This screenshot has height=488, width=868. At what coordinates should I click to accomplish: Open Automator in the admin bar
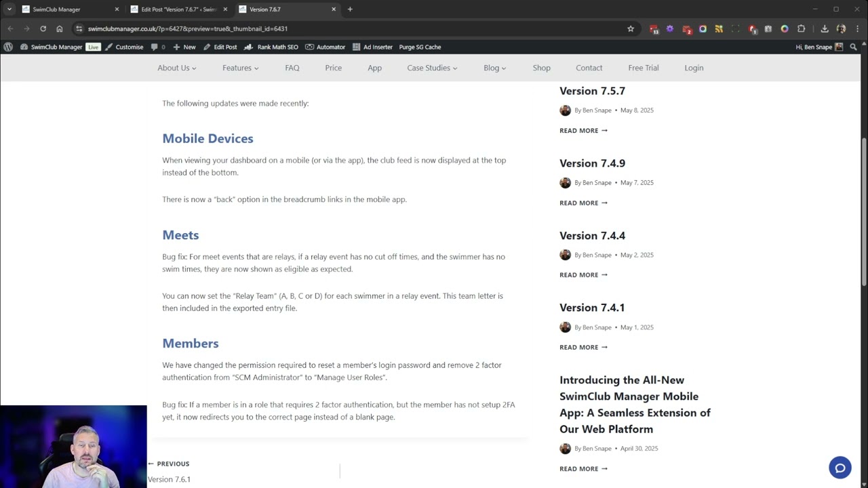point(325,47)
